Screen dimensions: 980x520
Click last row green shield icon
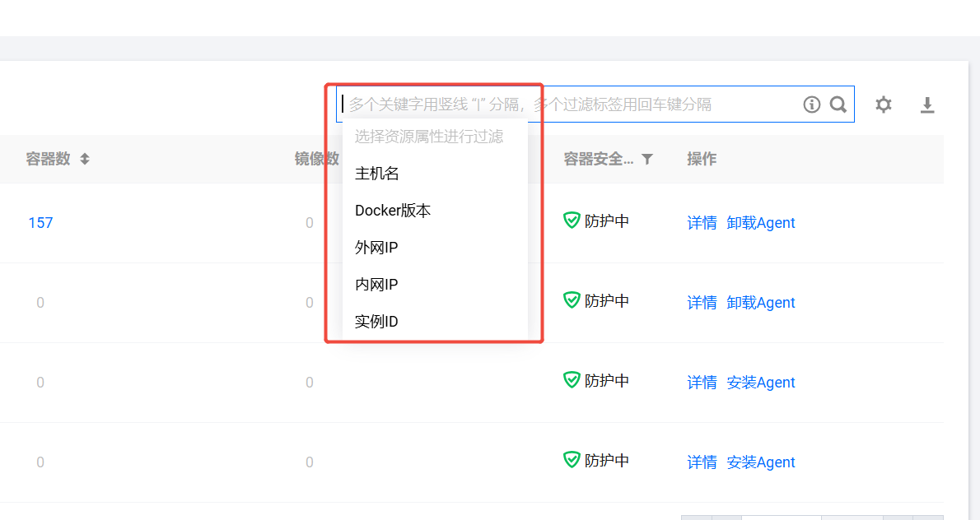click(x=572, y=460)
